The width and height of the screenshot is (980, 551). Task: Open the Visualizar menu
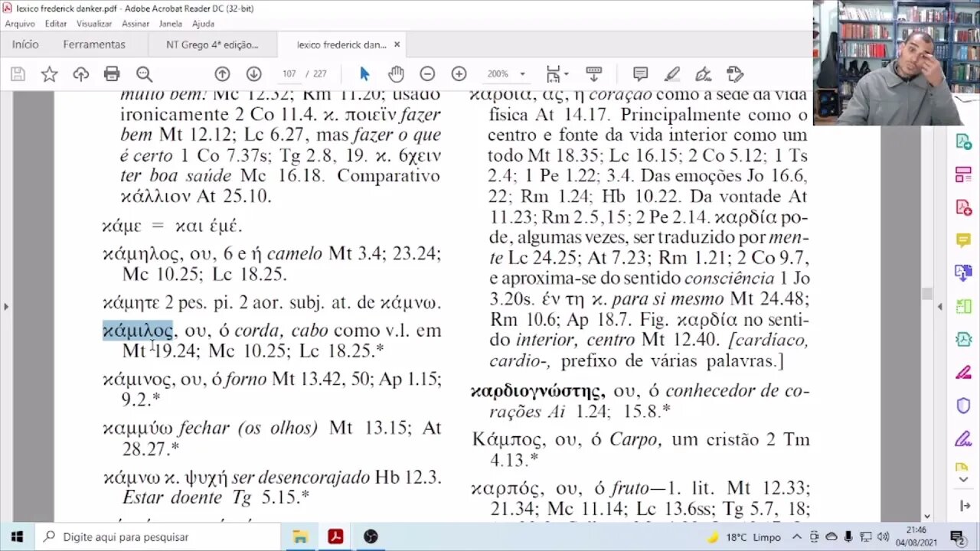coord(94,24)
